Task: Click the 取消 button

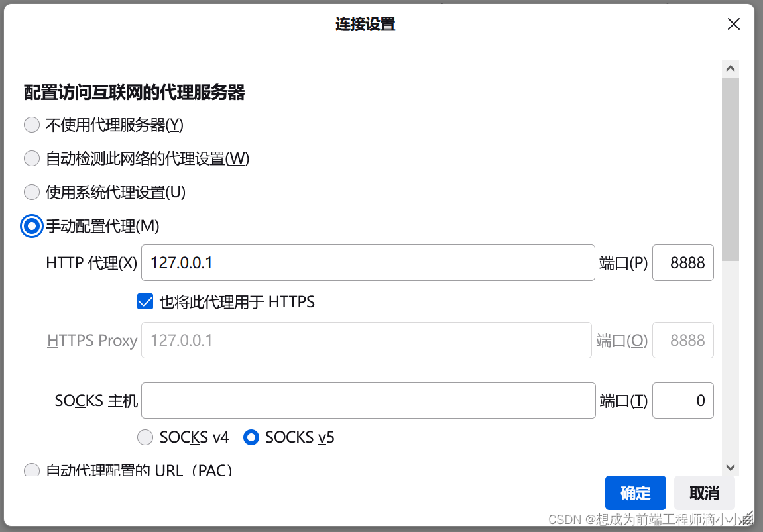Action: click(705, 493)
